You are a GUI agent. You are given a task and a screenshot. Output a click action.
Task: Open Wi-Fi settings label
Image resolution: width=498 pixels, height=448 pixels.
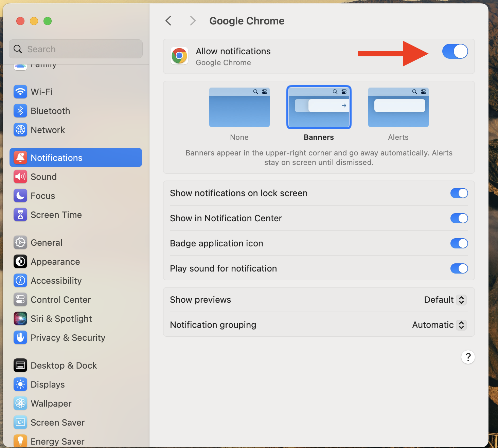point(41,92)
